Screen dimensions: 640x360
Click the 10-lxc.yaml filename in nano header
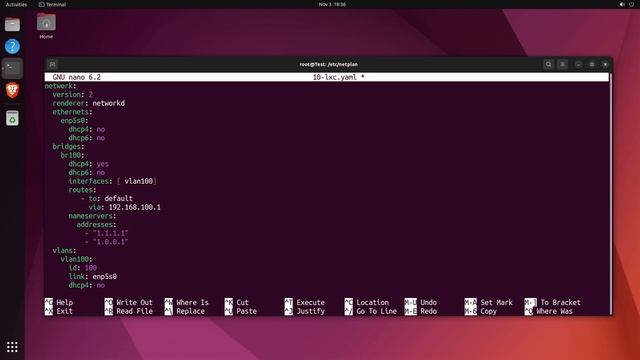(334, 77)
